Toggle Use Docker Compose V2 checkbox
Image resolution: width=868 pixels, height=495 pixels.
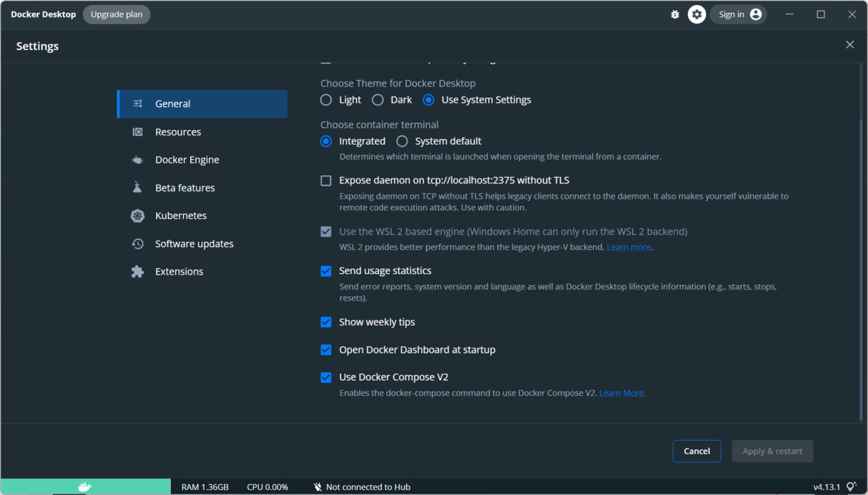[x=326, y=377]
